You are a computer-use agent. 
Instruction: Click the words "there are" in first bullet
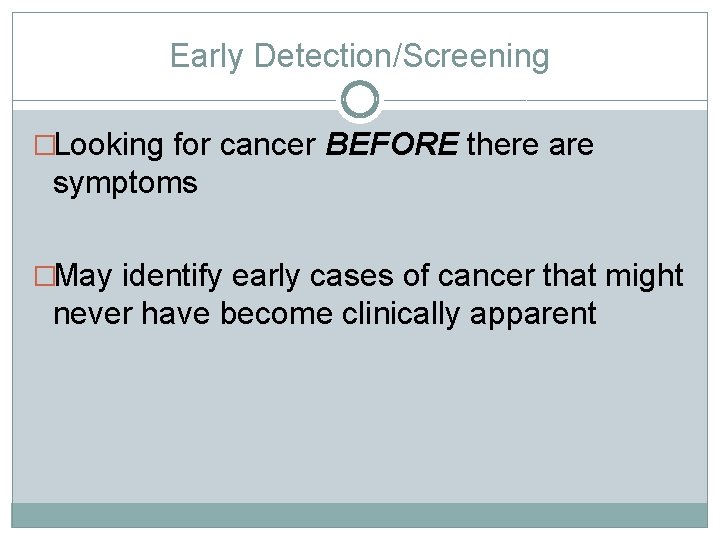pos(530,144)
